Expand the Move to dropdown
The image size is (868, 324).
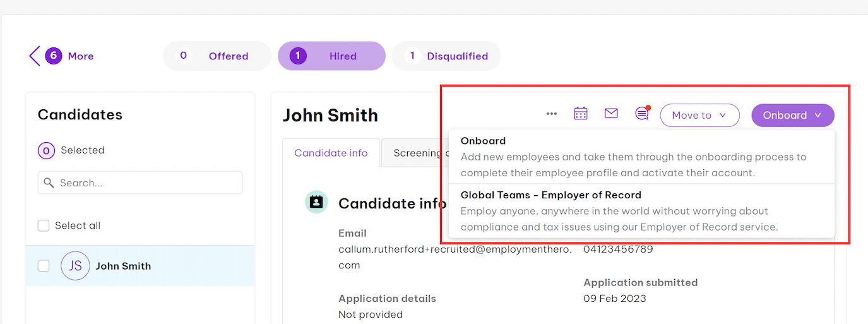(x=699, y=115)
